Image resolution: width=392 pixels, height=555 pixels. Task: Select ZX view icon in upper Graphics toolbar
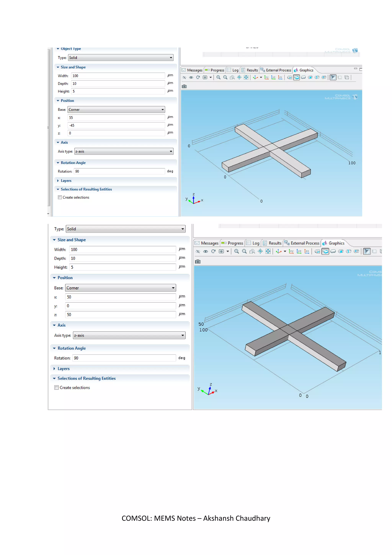[x=280, y=77]
